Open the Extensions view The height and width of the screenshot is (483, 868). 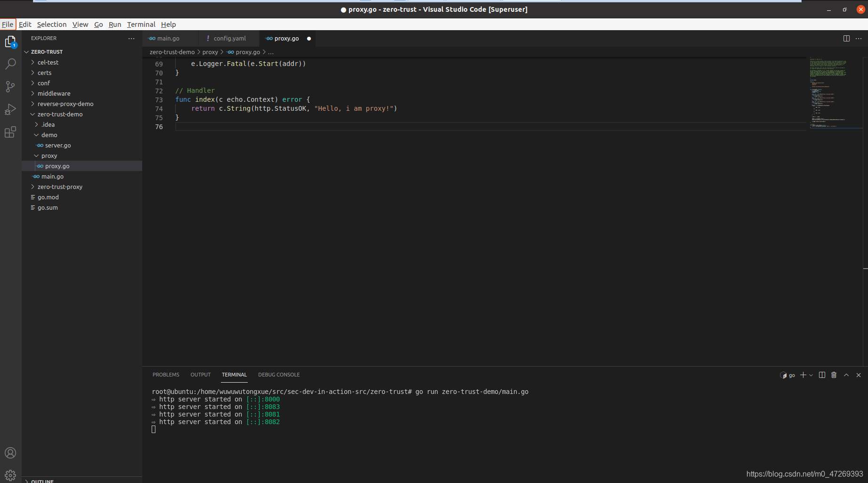(x=10, y=132)
